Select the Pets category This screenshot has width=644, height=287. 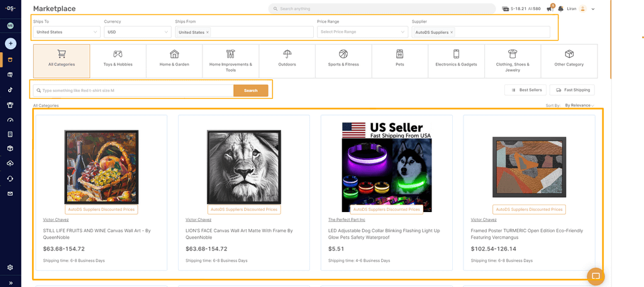[400, 61]
